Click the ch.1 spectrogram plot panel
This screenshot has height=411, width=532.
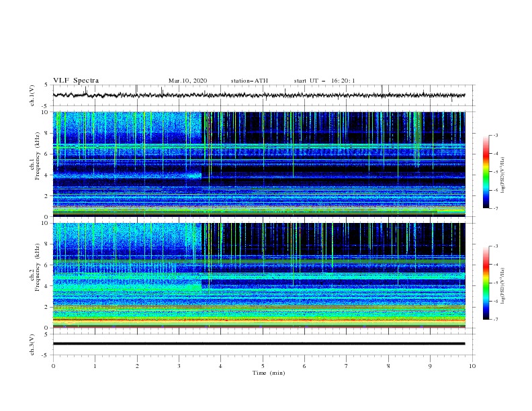point(259,164)
